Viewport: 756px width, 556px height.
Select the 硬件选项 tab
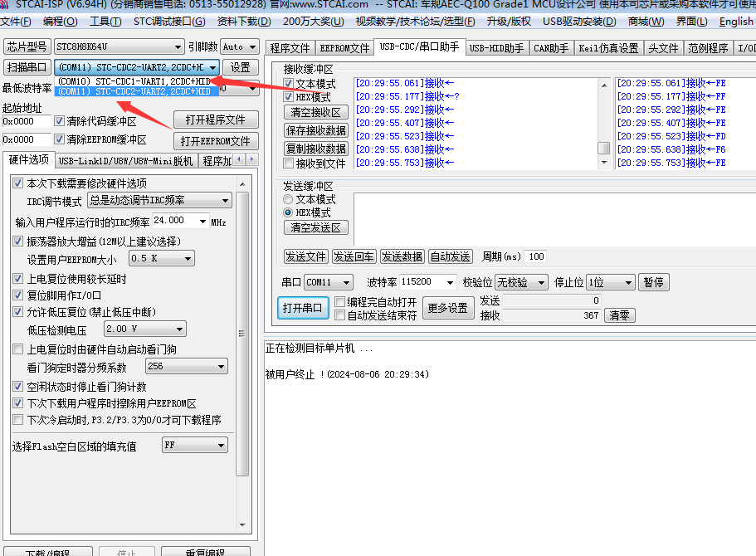click(x=28, y=159)
